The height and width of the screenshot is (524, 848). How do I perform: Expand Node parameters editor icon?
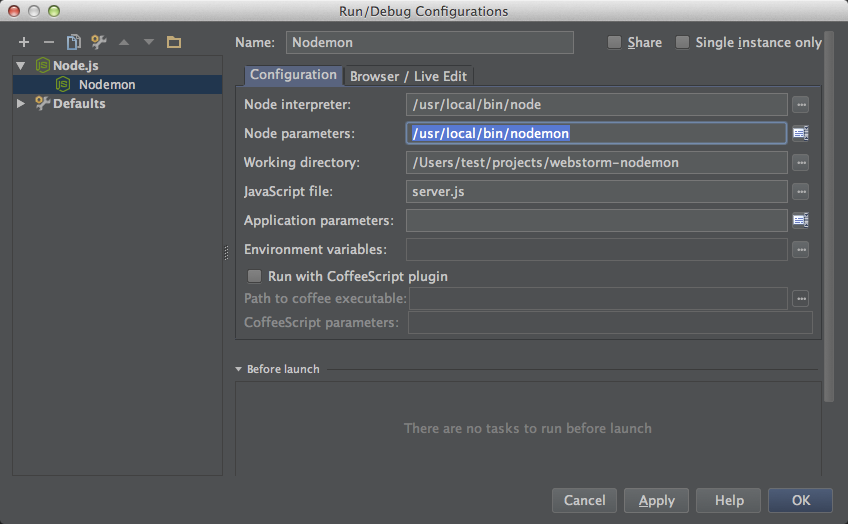pos(800,133)
